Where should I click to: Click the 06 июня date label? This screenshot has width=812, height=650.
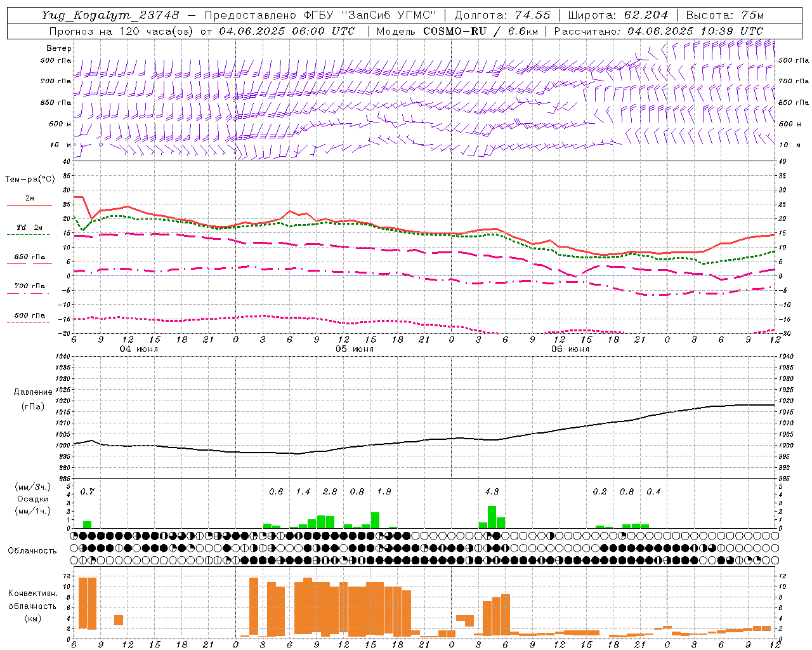click(570, 349)
